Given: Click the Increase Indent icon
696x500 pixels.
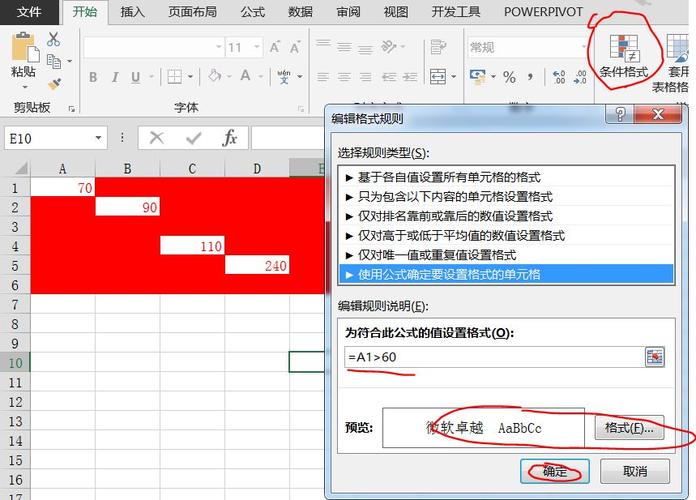Looking at the screenshot, I should (x=410, y=77).
